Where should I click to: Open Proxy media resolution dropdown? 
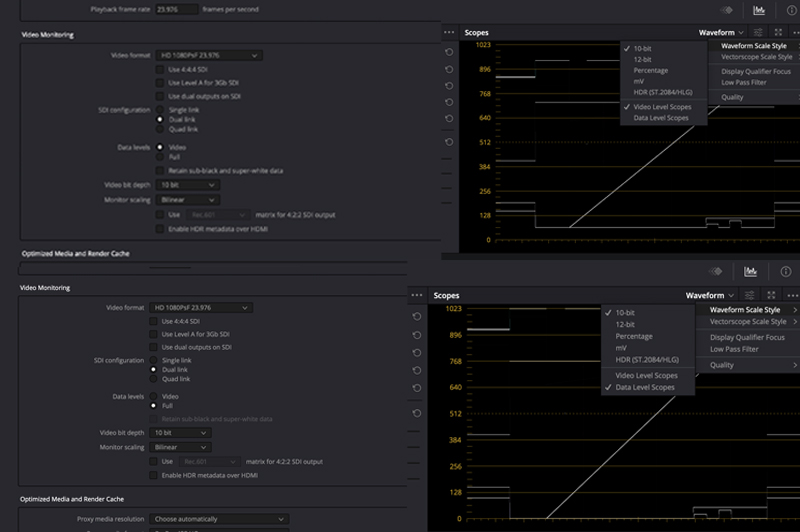click(x=219, y=519)
